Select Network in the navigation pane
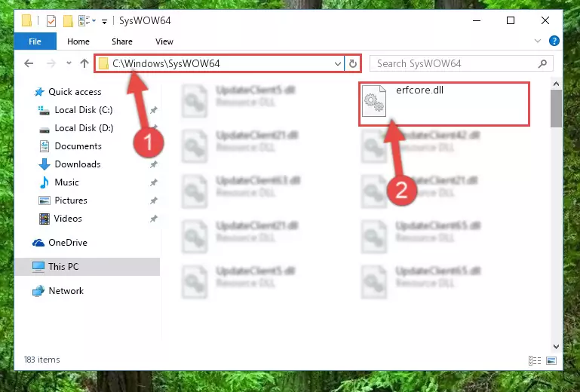 tap(66, 291)
